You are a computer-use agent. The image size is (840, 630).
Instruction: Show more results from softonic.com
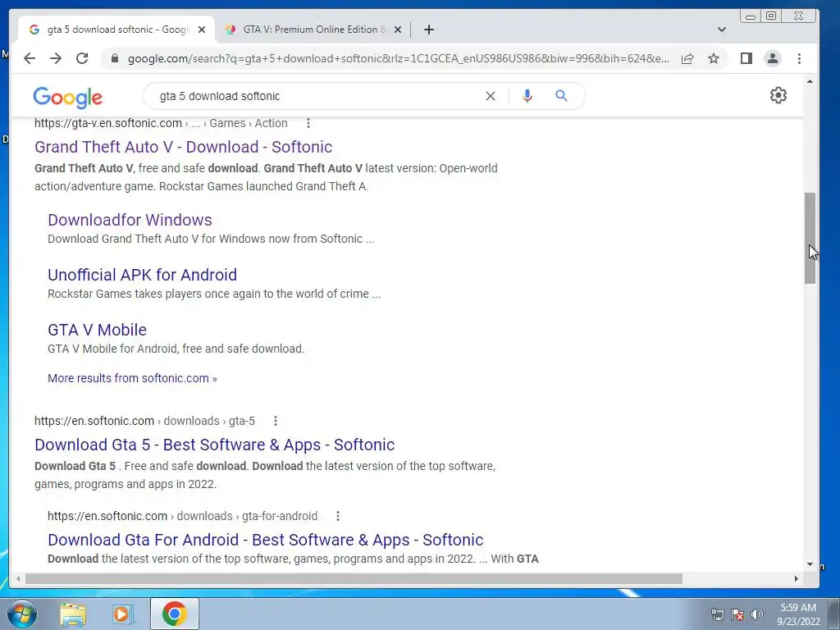point(132,378)
